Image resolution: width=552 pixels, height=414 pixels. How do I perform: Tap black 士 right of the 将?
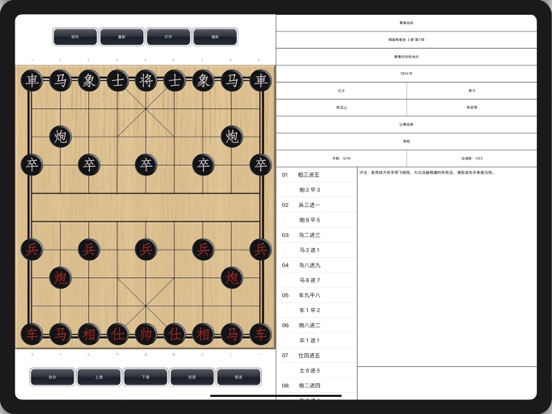(175, 80)
